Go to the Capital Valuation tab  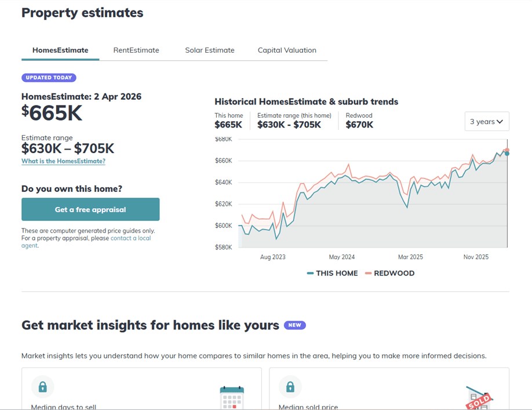(x=287, y=50)
